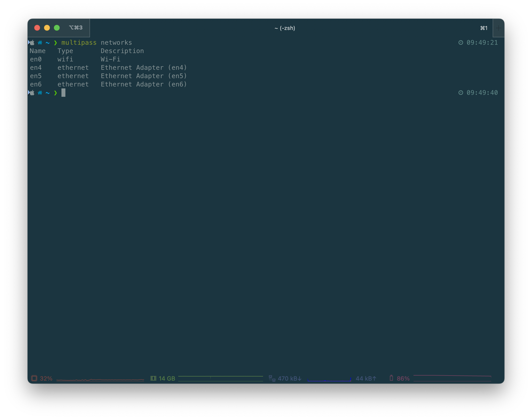
Task: Click the terminal cursor block
Action: pos(63,92)
